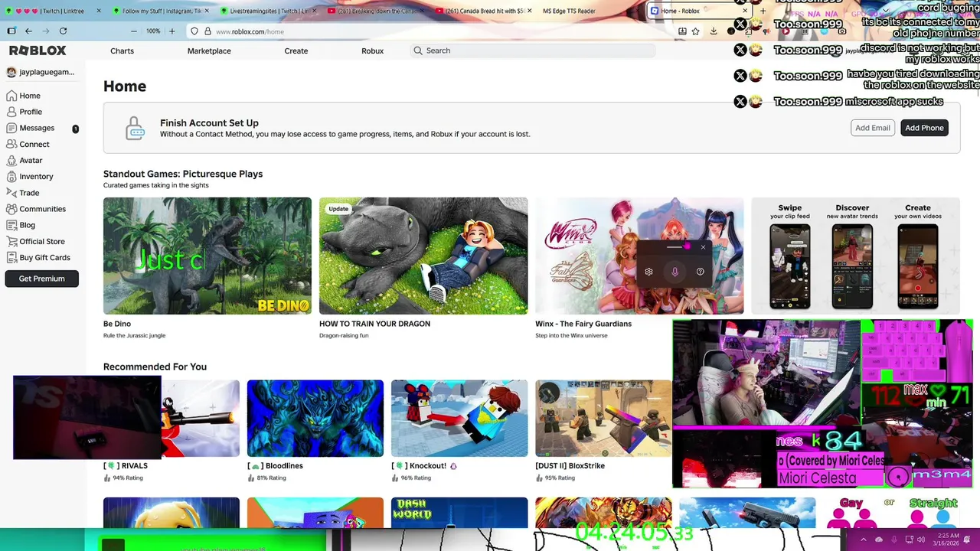Viewport: 980px width, 551px height.
Task: Open voice typing help icon
Action: [700, 272]
